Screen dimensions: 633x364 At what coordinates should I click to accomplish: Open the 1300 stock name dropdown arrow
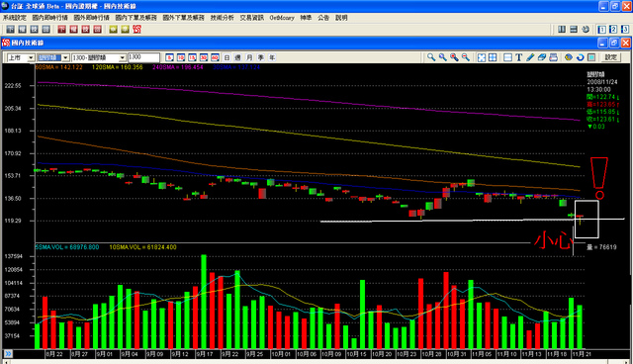(122, 57)
